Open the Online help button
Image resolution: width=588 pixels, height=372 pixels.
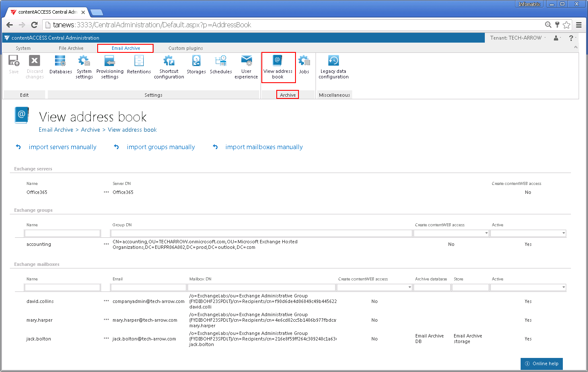[x=542, y=363]
